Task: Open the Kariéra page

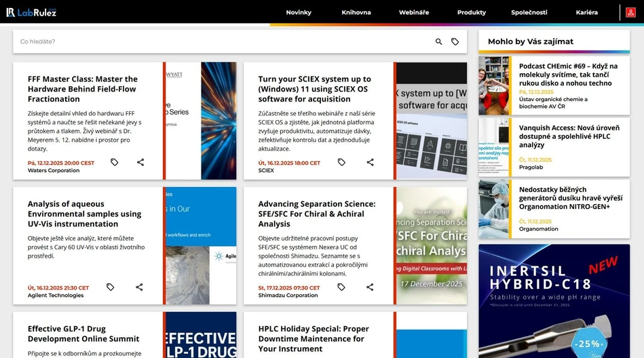Action: pyautogui.click(x=586, y=12)
